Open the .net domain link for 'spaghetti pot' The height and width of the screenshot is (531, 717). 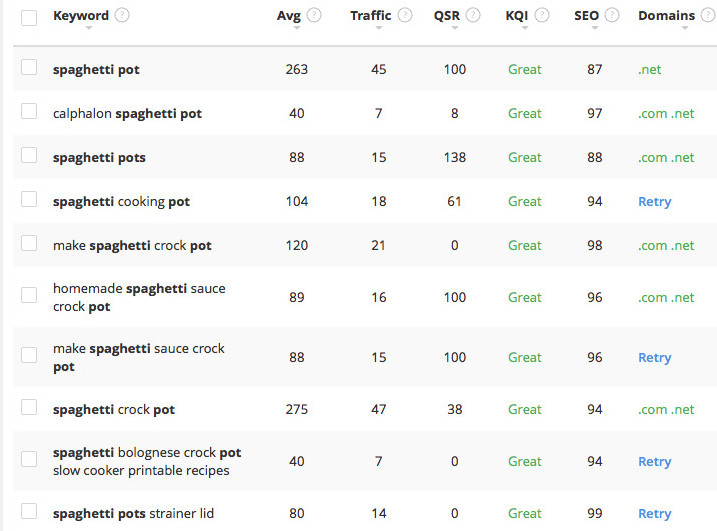[x=650, y=70]
